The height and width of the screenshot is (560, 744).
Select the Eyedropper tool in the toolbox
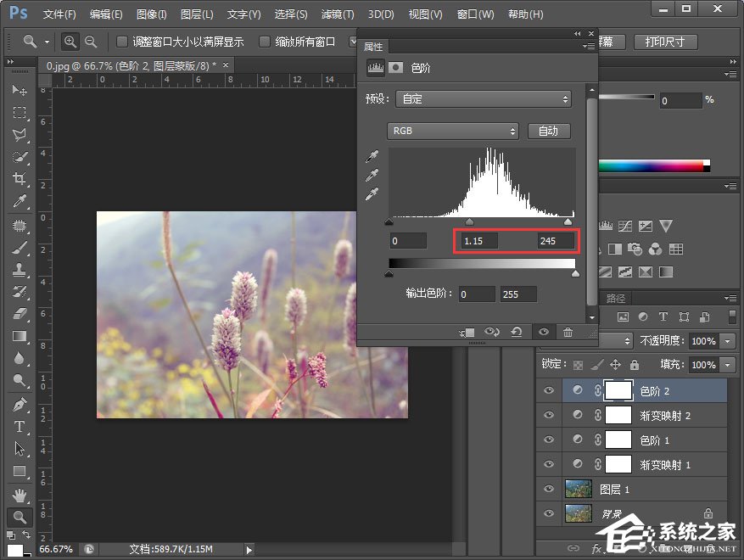click(x=20, y=201)
